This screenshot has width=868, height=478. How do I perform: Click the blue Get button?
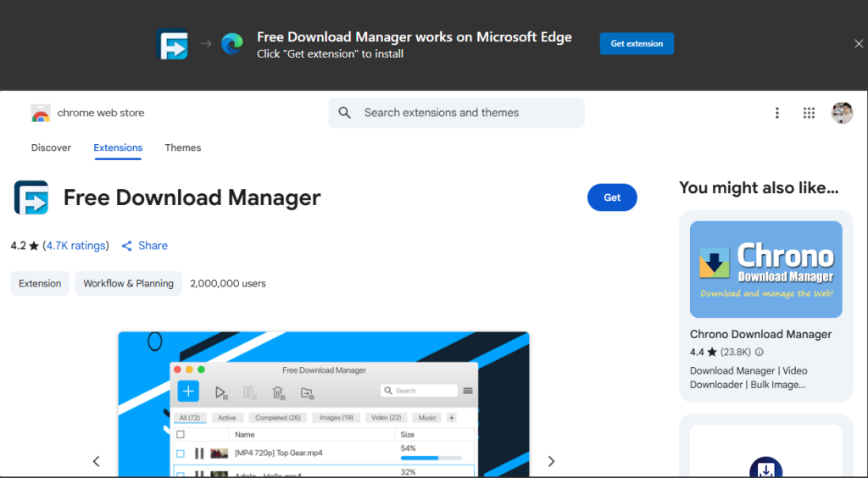point(612,197)
